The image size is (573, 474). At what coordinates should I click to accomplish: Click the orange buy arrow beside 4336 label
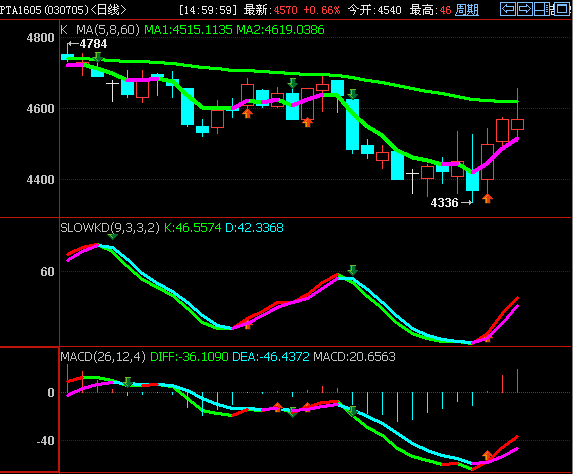[x=487, y=198]
